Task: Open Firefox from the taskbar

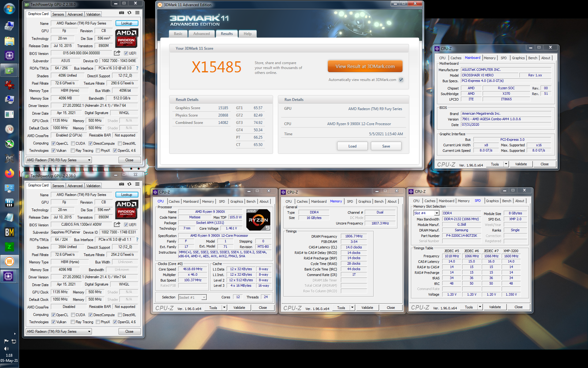Action: [9, 173]
